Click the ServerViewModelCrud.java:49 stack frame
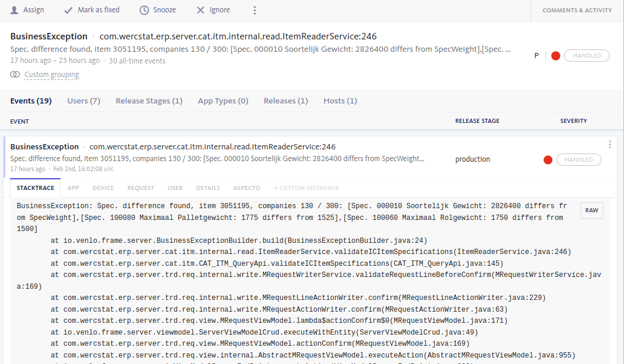This screenshot has width=624, height=364. (264, 332)
